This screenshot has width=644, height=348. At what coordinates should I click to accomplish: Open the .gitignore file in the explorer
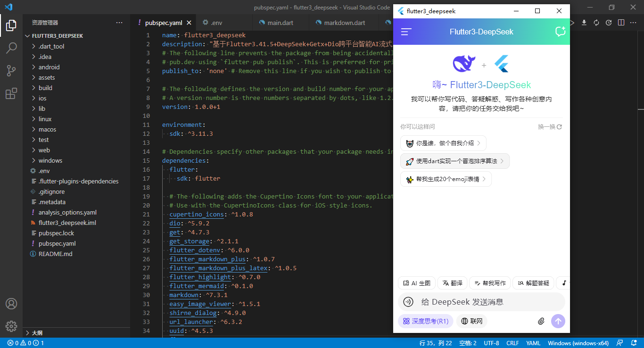(76, 191)
